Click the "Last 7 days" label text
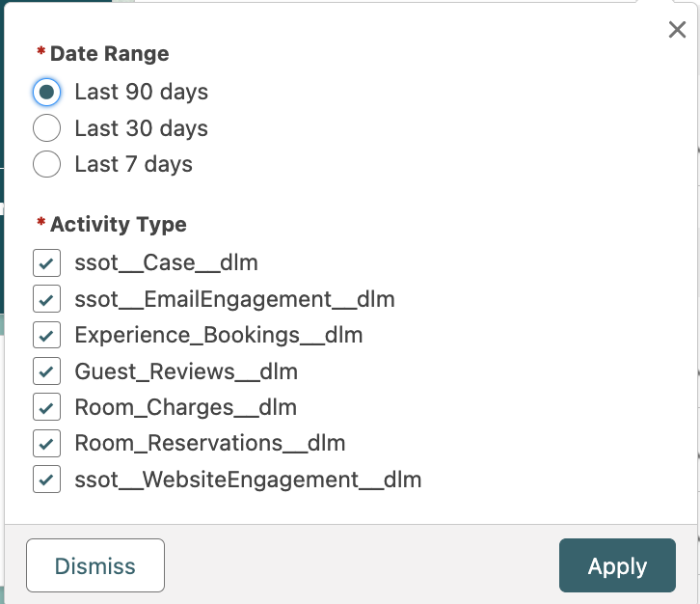Image resolution: width=700 pixels, height=604 pixels. point(133,165)
